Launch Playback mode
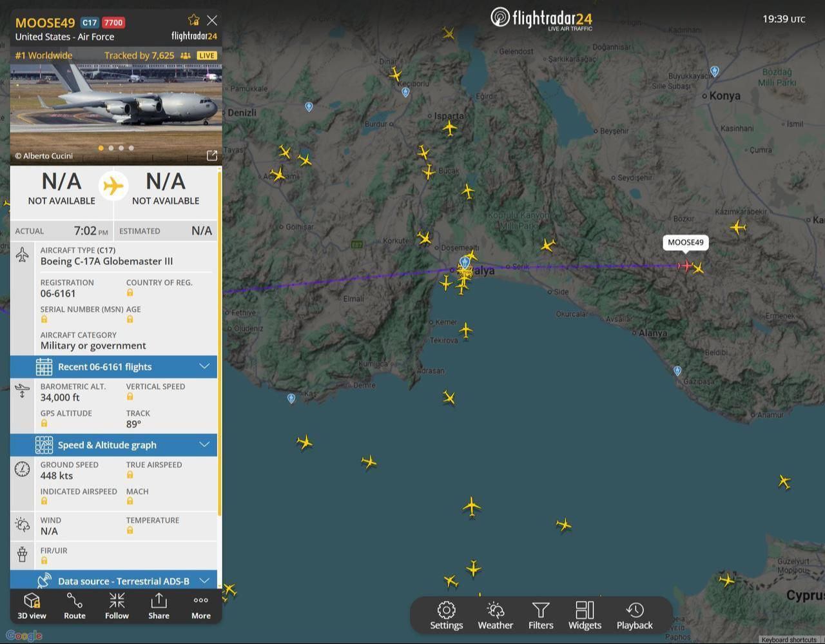Screen dimensions: 825x644 click(634, 616)
